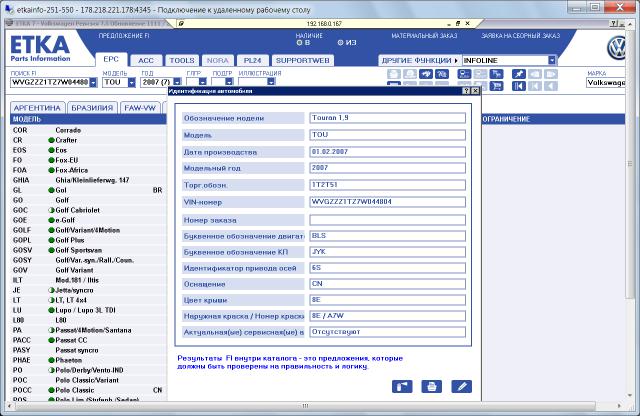Open the ГЛ.ГР dropdown

[x=203, y=82]
